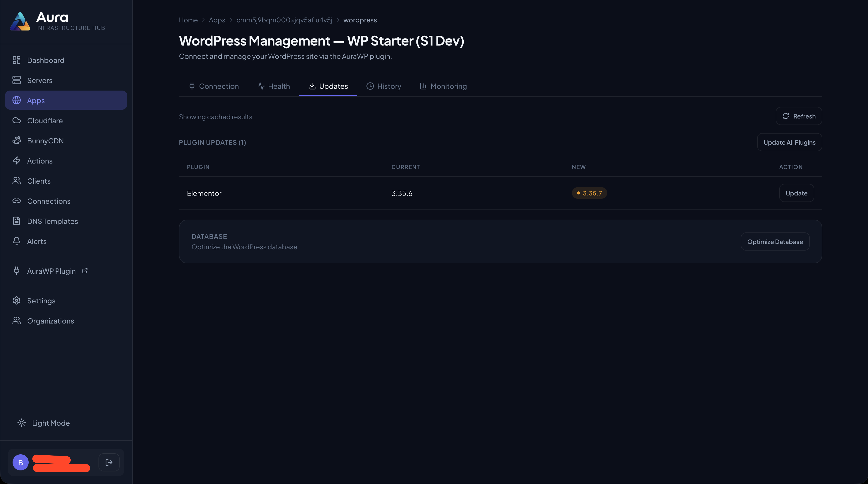This screenshot has width=868, height=484.
Task: Click the Alerts bell icon
Action: 17,241
